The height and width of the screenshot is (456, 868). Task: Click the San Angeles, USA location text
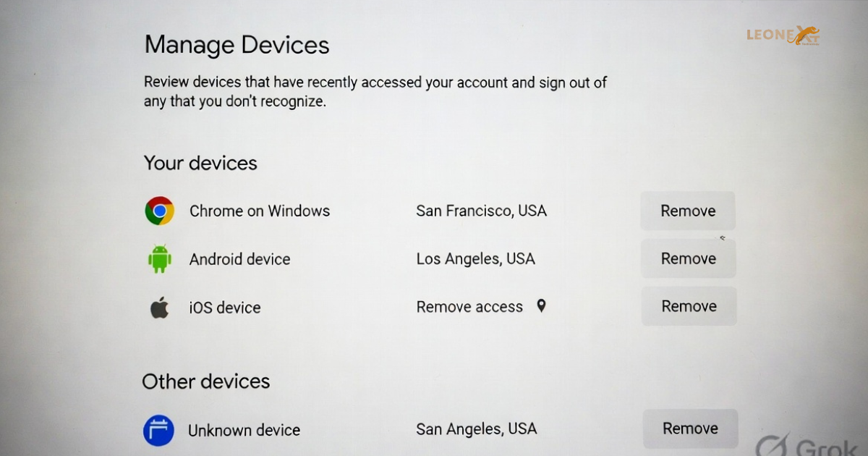pyautogui.click(x=476, y=428)
